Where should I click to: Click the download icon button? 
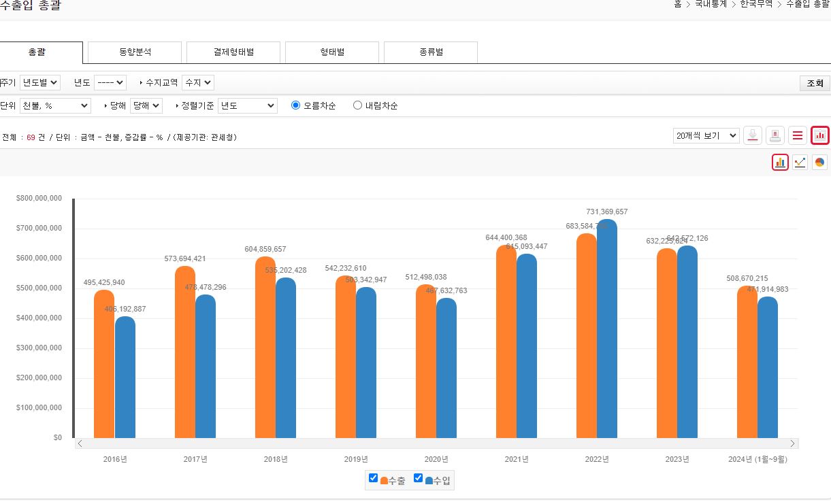pos(752,135)
